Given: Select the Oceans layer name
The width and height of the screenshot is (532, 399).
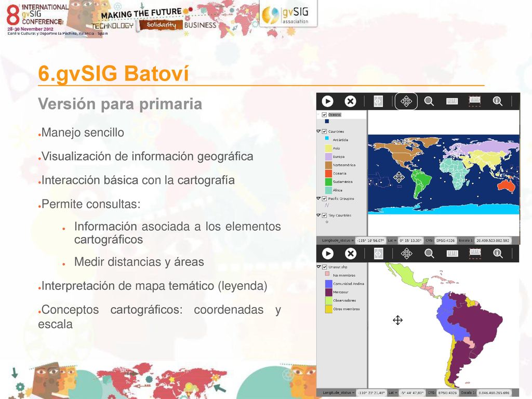Looking at the screenshot, I should [x=334, y=115].
